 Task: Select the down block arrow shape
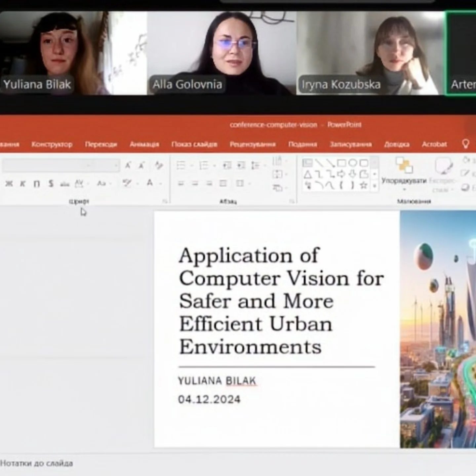353,174
